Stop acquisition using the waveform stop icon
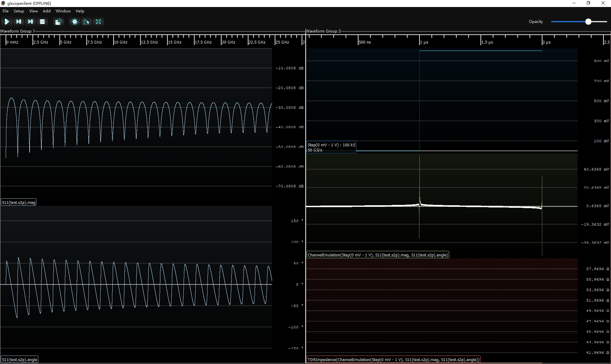This screenshot has width=611, height=364. point(42,22)
